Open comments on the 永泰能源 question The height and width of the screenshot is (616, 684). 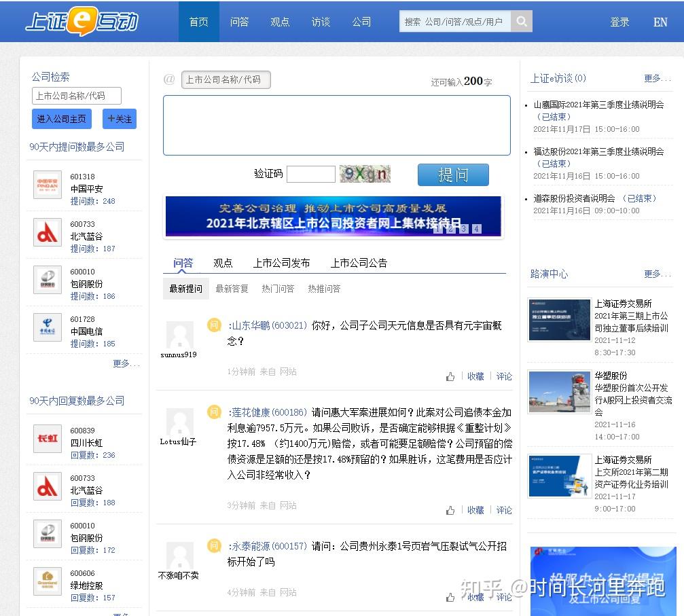(504, 597)
